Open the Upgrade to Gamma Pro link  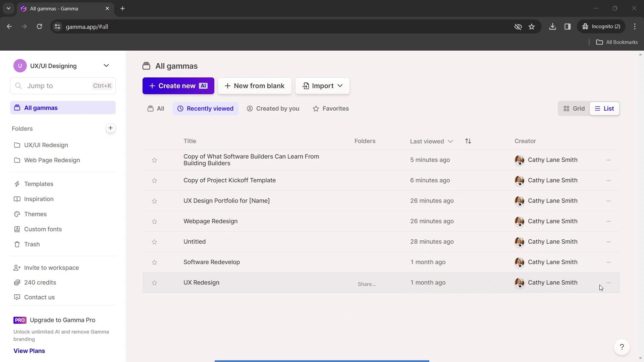click(62, 320)
